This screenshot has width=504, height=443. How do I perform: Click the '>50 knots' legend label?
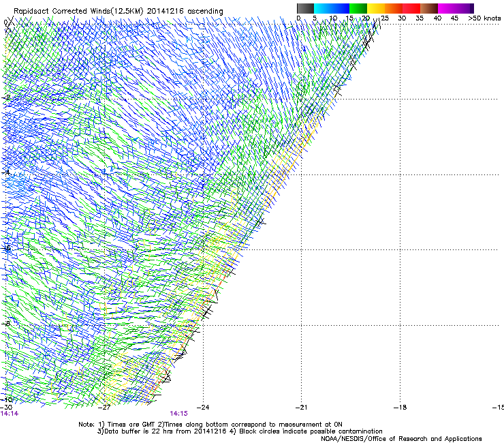click(x=484, y=18)
